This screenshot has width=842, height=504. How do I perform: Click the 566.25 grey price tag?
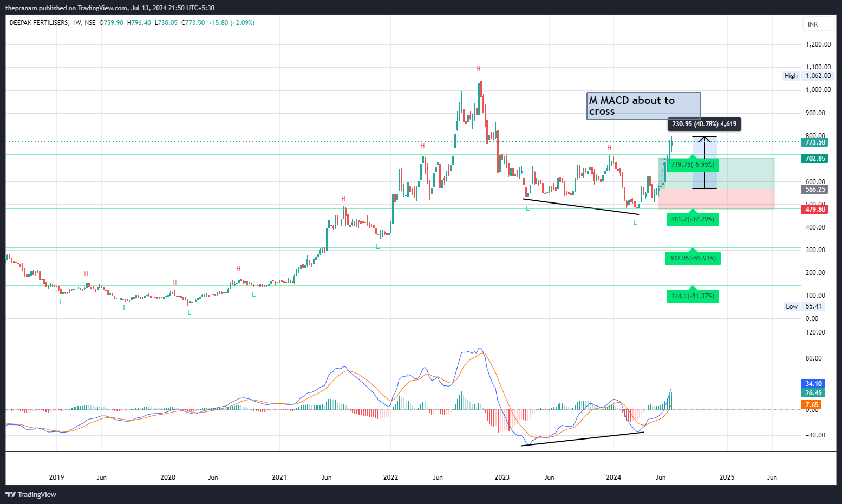click(x=815, y=189)
